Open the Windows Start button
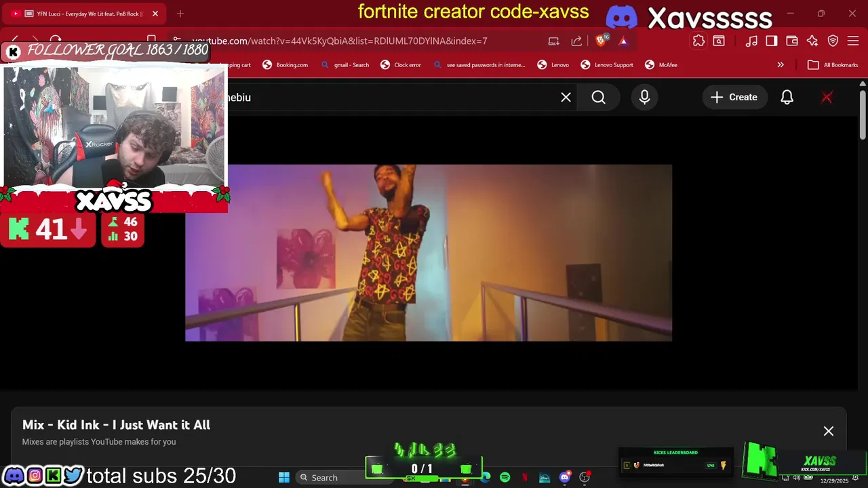The height and width of the screenshot is (488, 868). tap(284, 477)
